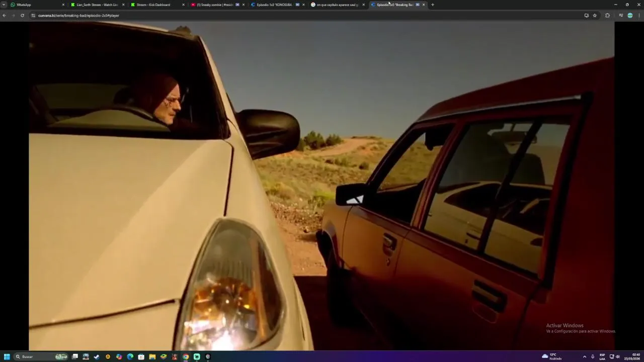Open the weather widget showing 12°C Nublado
This screenshot has width=644, height=362.
(552, 356)
